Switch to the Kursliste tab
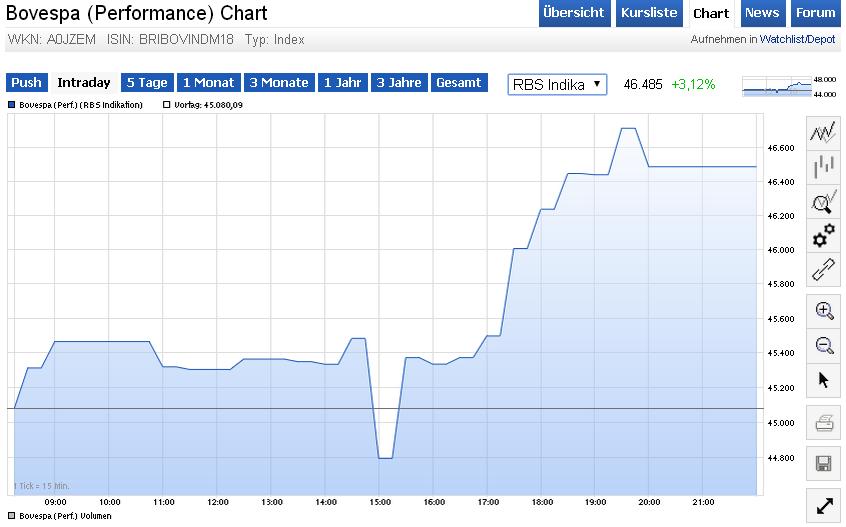 coord(649,13)
